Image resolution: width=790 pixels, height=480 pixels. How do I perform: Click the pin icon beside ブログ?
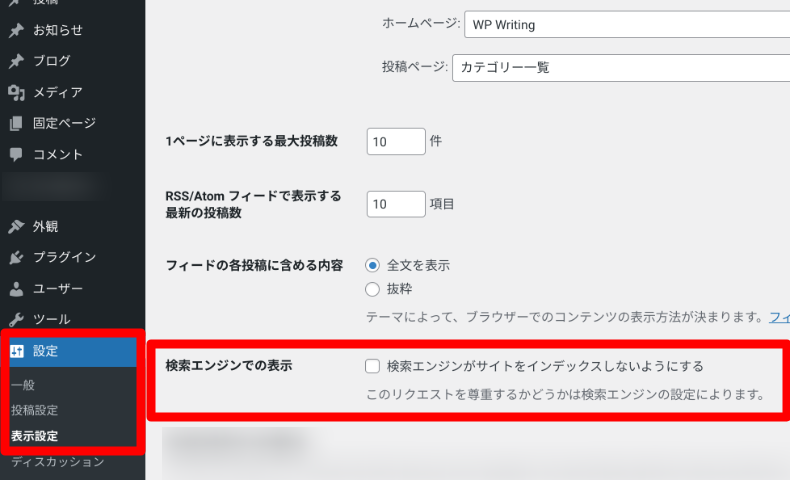16,61
